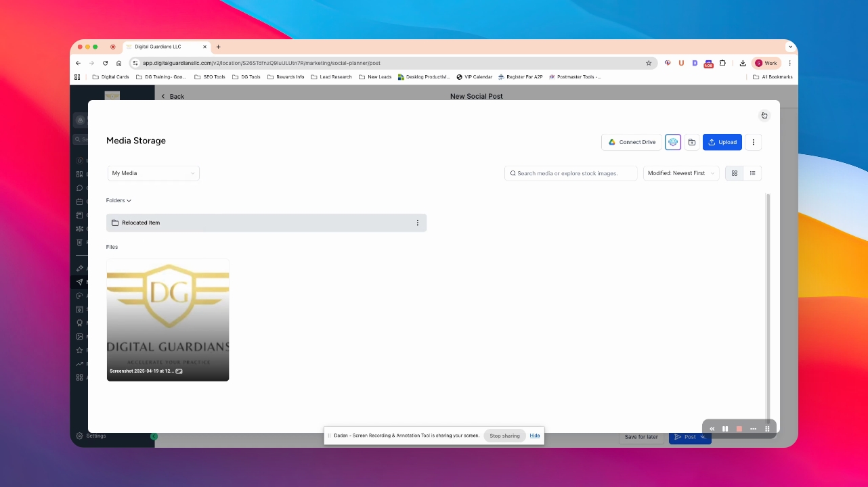
Task: Switch to grid view layout
Action: [x=734, y=173]
